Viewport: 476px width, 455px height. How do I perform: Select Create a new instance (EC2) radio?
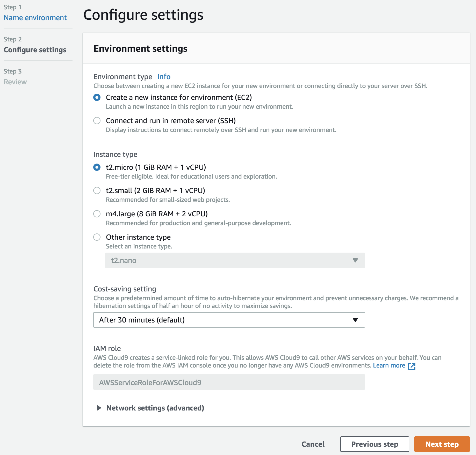tap(97, 97)
